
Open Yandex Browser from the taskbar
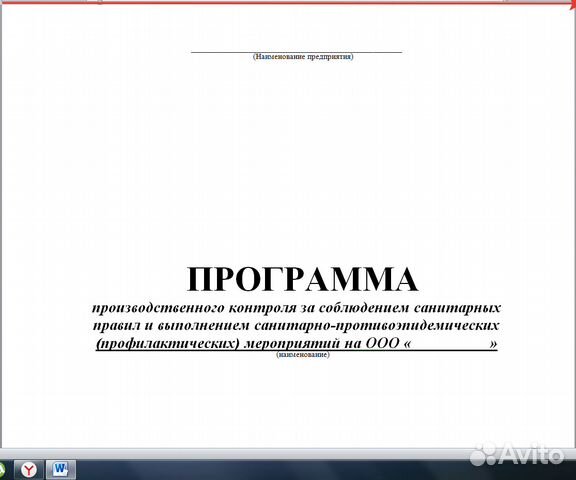tap(29, 470)
